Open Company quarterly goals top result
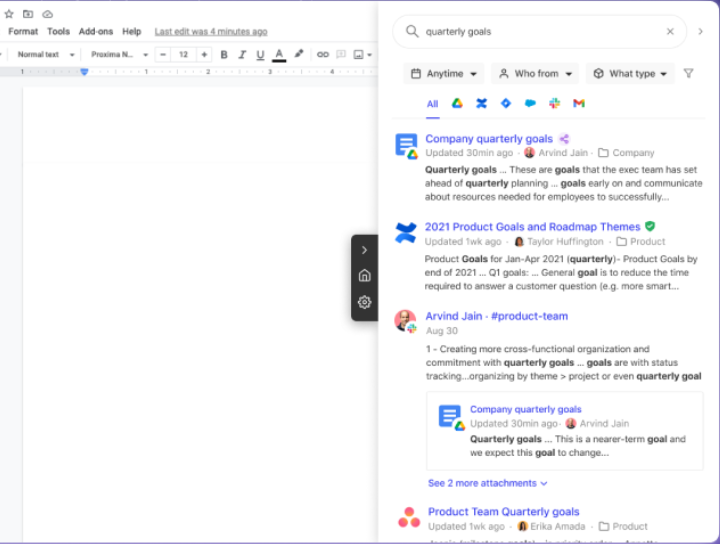Screen dimensions: 720x544 (x=488, y=139)
